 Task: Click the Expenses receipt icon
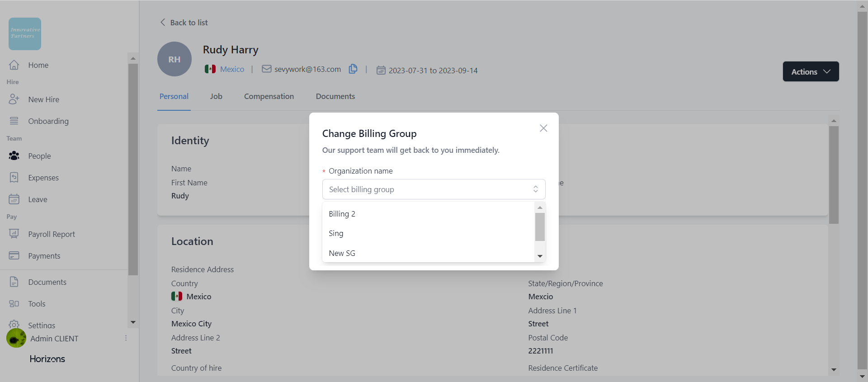[14, 178]
